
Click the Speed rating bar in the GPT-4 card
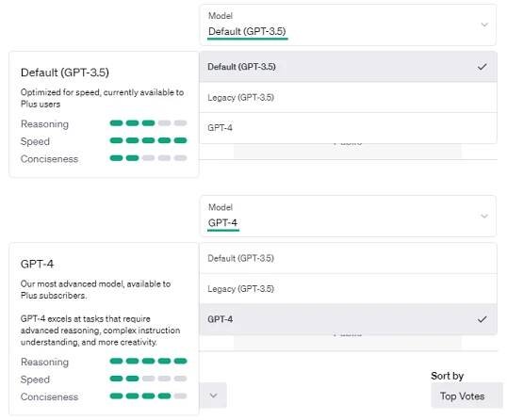148,379
